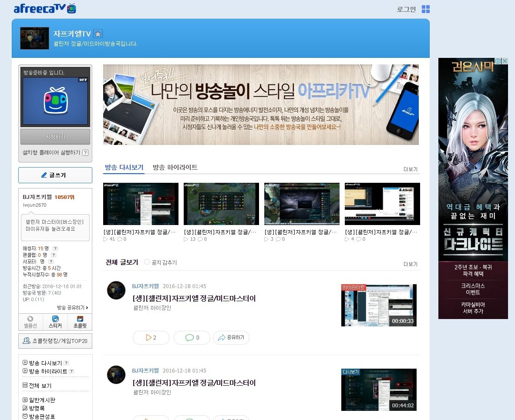
Task: Click 설치형 플레이어 실행하기 link
Action: point(51,153)
